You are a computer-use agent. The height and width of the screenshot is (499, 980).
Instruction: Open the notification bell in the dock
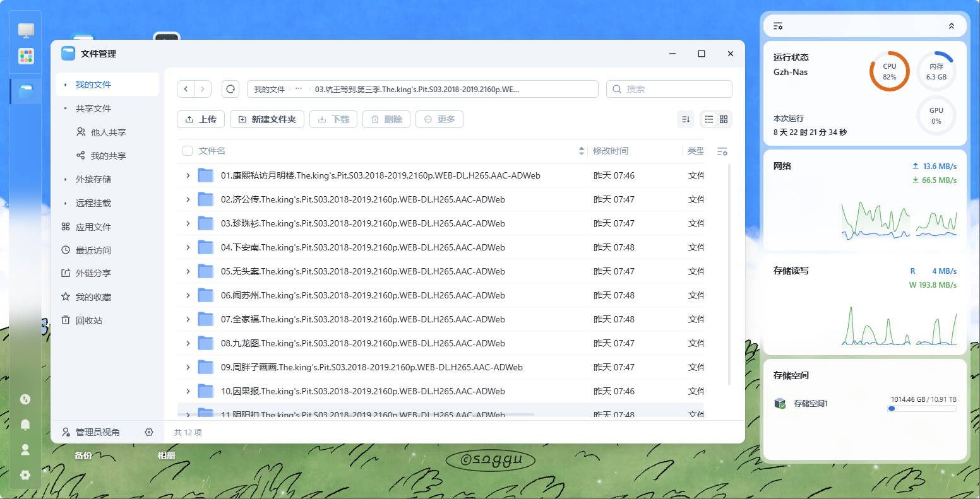click(x=25, y=425)
